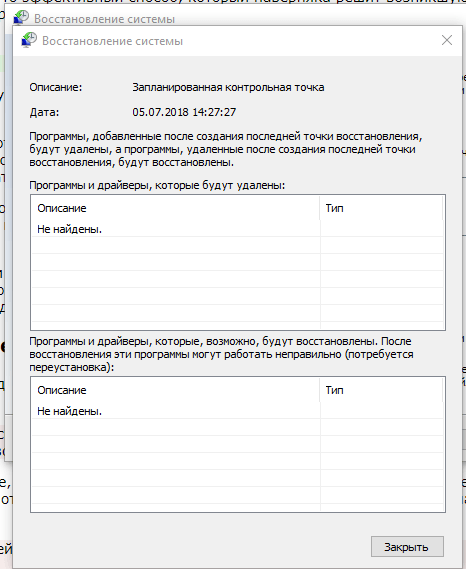
Task: Click Тип column header in deleted-programs list
Action: [x=381, y=208]
